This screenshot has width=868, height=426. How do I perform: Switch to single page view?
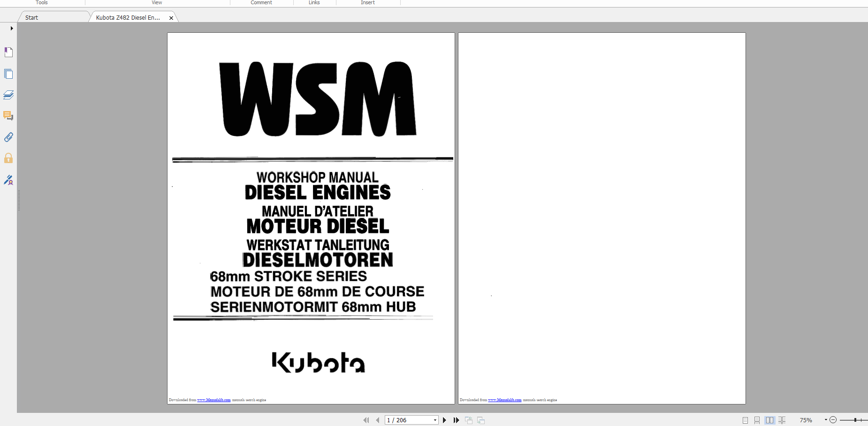pyautogui.click(x=745, y=420)
